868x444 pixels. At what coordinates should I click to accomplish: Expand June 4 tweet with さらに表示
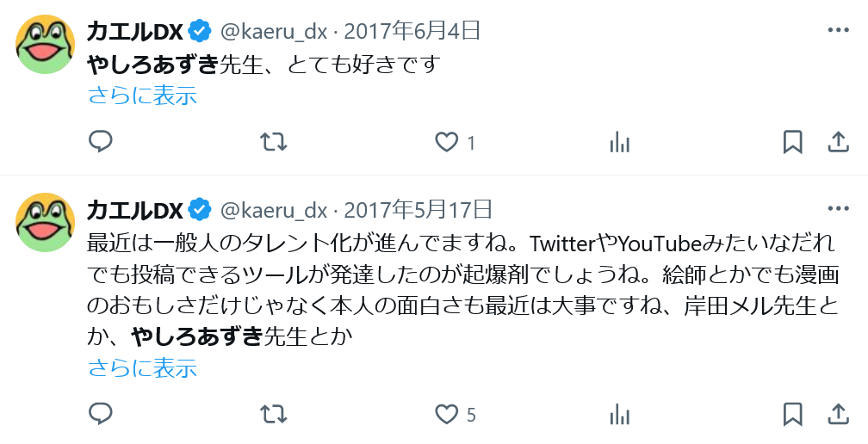pyautogui.click(x=143, y=96)
